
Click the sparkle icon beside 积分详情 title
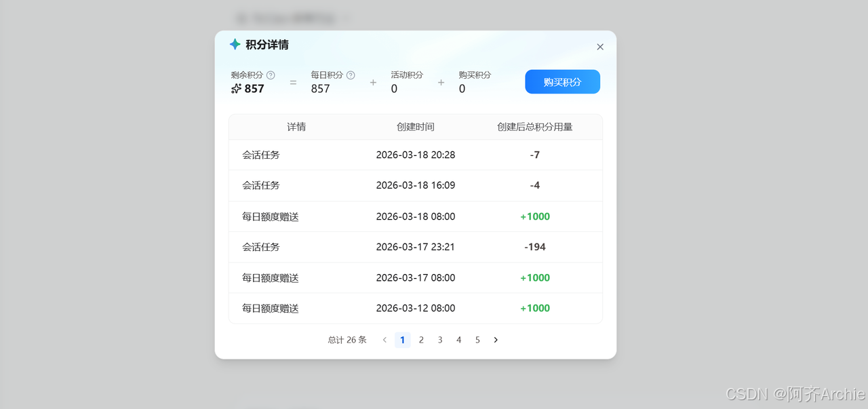pos(235,44)
